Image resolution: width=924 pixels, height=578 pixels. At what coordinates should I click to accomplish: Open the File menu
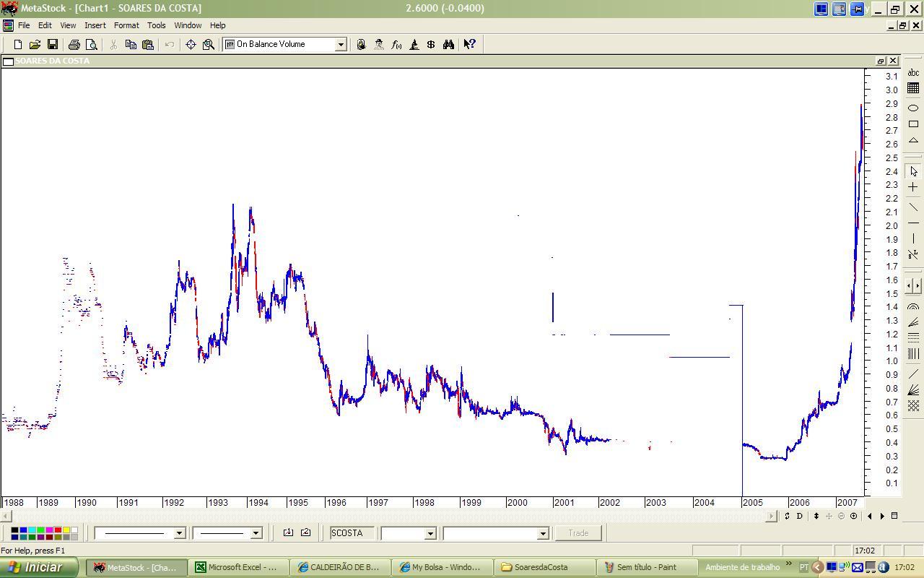pos(24,25)
